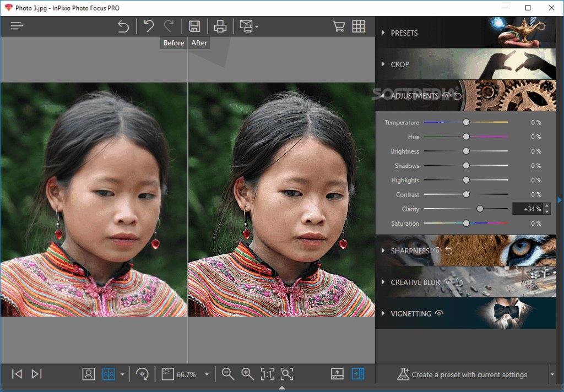The width and height of the screenshot is (564, 392).
Task: Reset ADJUSTMENTS with its undo arrow
Action: (458, 95)
